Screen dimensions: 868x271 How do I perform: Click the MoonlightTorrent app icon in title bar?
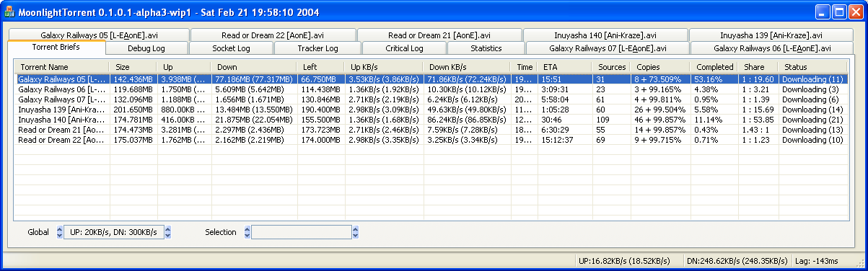click(x=10, y=12)
